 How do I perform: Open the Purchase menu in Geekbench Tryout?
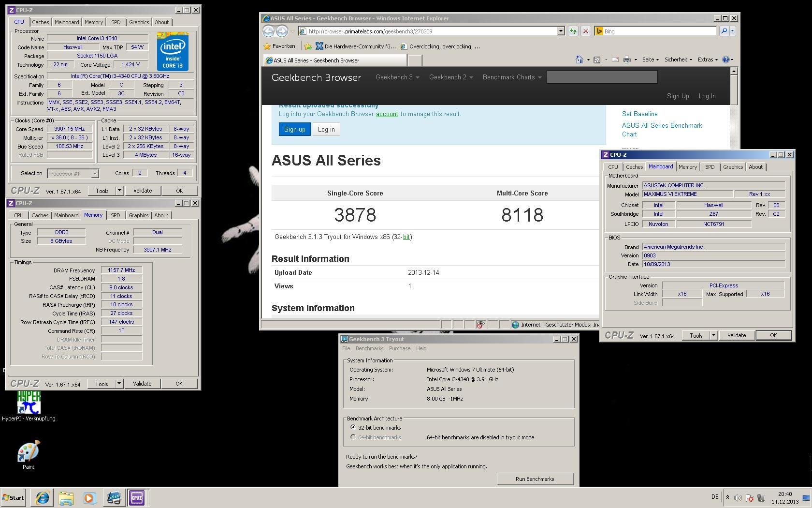[400, 348]
